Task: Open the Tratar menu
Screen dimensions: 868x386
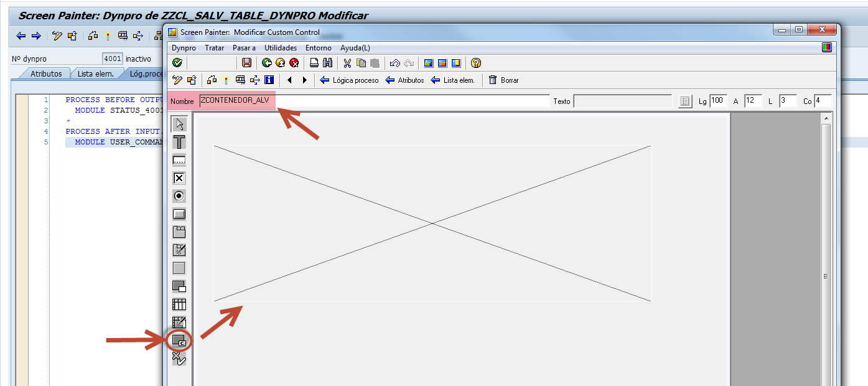Action: pos(215,48)
